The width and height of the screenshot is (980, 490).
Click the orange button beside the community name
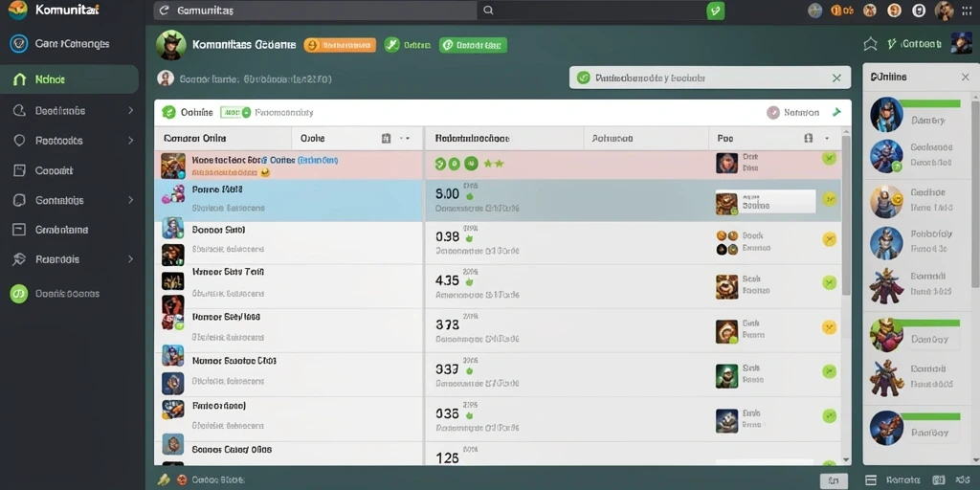[340, 44]
